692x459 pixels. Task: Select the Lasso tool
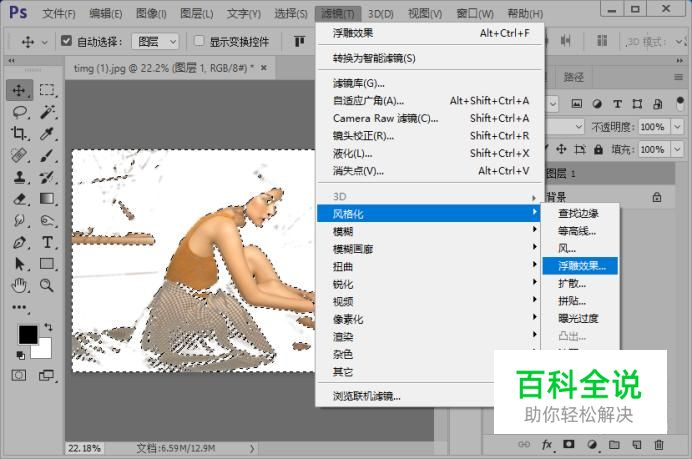point(19,112)
